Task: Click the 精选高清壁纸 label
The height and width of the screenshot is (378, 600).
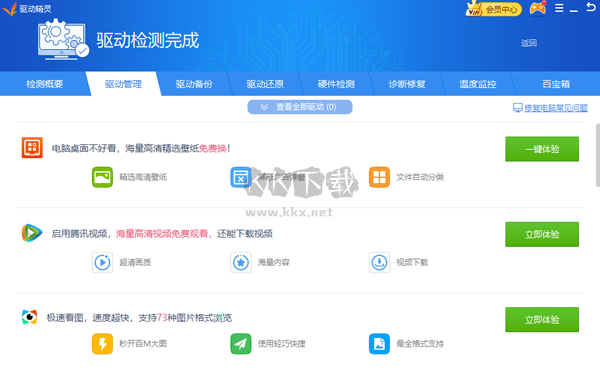Action: [x=143, y=177]
